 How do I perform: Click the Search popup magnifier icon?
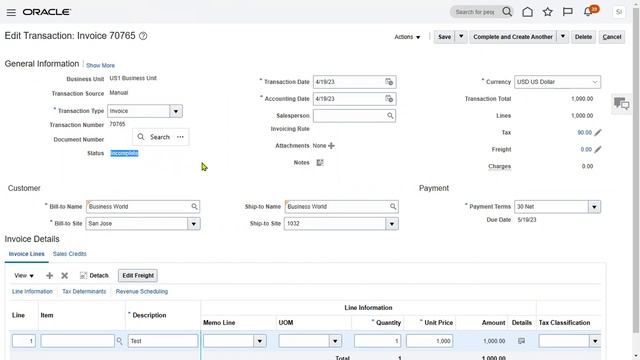141,137
